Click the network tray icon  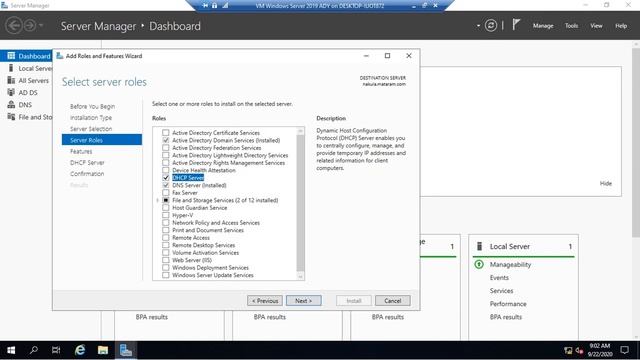568,351
